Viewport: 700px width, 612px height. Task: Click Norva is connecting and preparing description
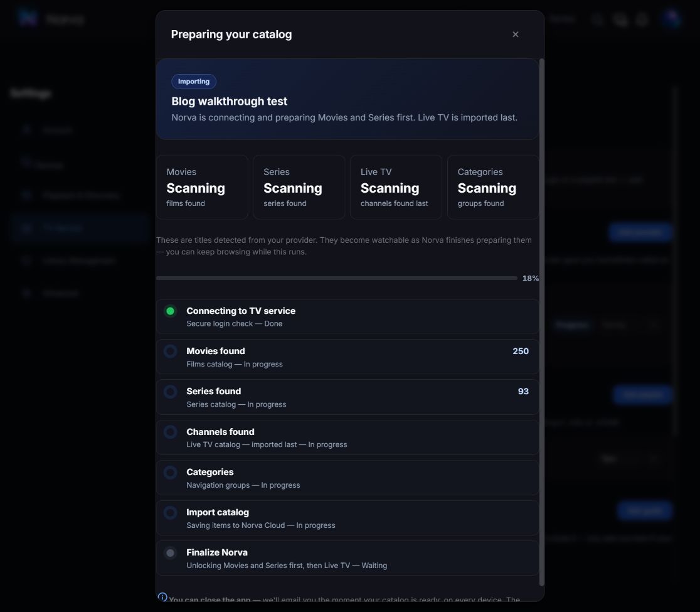click(344, 117)
